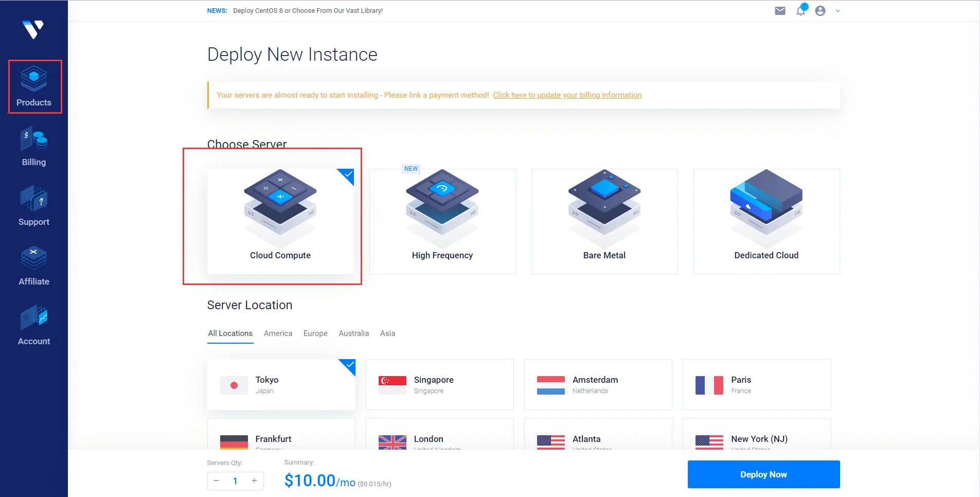The image size is (980, 497).
Task: Click the $10.00/mo summary price
Action: pos(320,481)
